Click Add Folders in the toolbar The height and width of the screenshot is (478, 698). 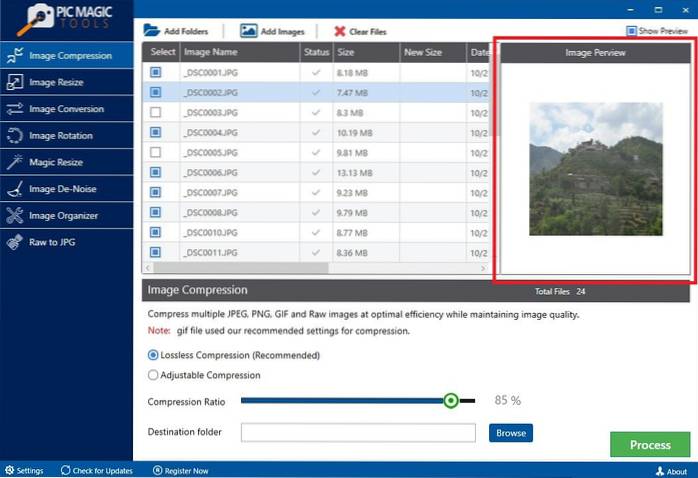(x=177, y=31)
